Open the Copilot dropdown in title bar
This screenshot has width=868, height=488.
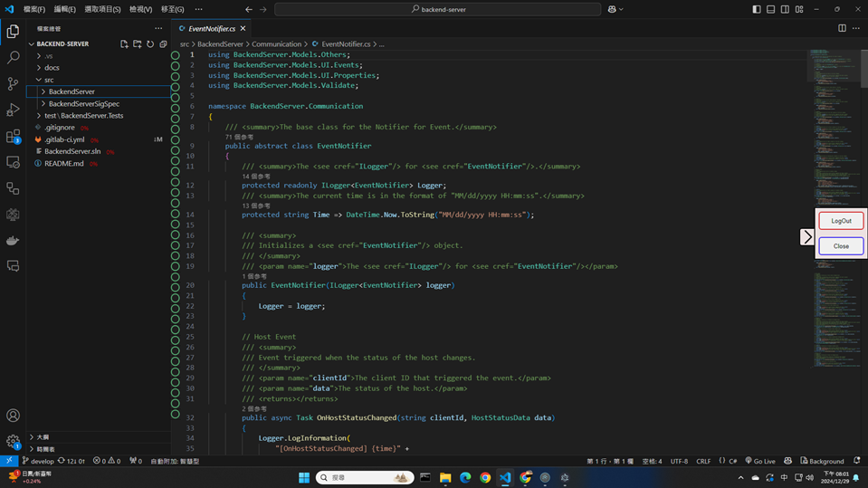coord(616,9)
